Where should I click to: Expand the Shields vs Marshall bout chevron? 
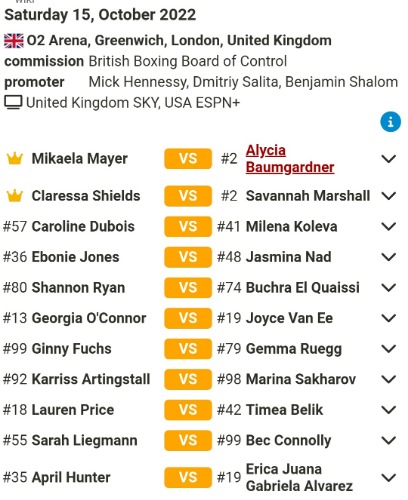click(388, 196)
